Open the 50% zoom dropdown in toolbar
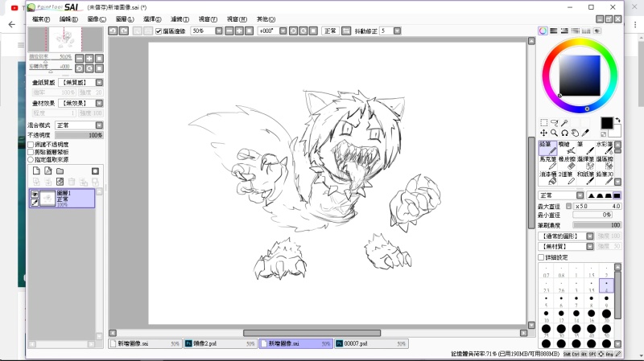This screenshot has height=361, width=644. point(219,31)
